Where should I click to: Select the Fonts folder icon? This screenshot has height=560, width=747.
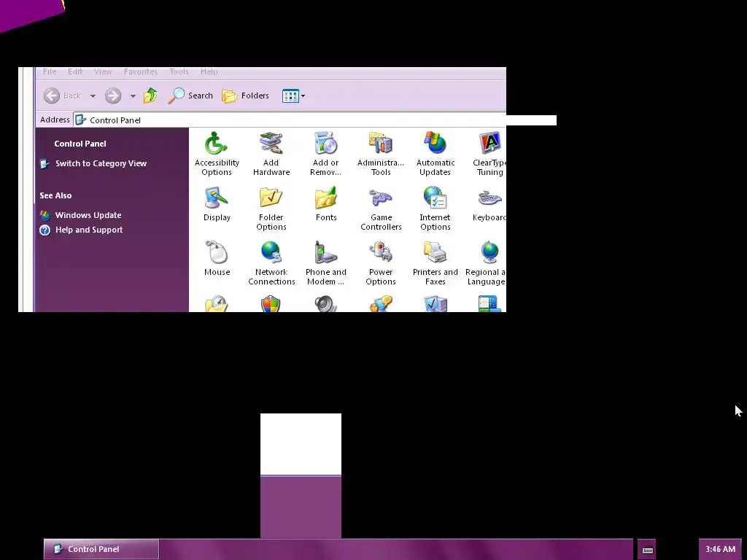coord(326,204)
